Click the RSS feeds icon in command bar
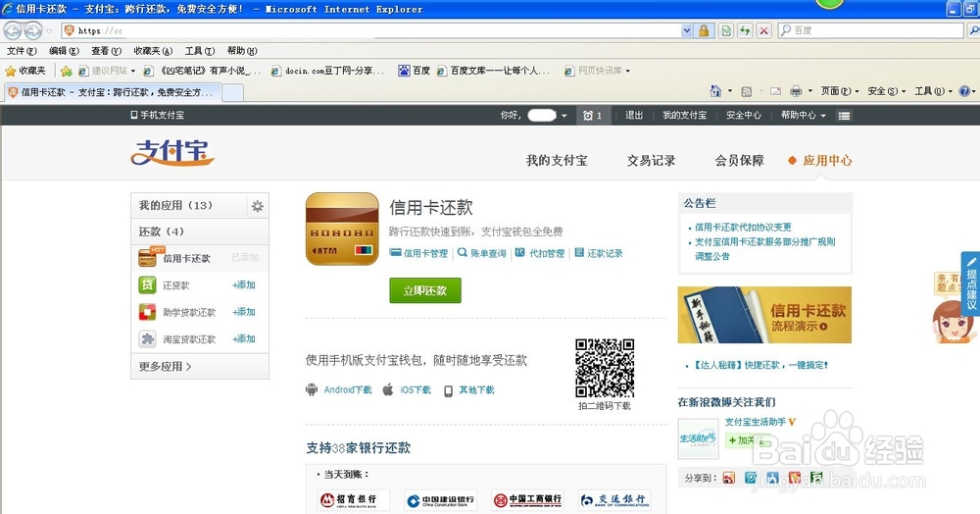 coord(746,91)
